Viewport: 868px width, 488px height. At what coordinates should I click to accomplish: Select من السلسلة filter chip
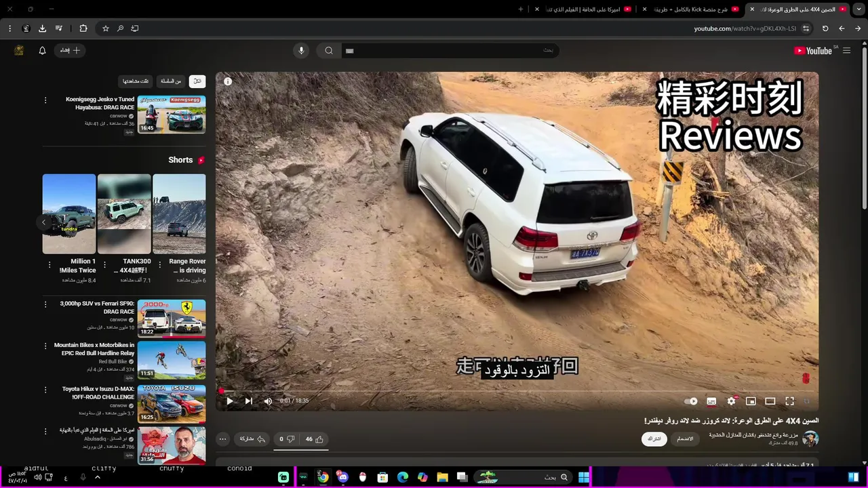pos(171,81)
